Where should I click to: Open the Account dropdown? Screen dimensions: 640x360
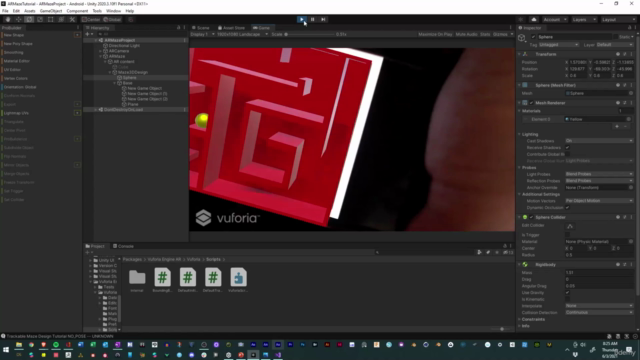click(555, 20)
